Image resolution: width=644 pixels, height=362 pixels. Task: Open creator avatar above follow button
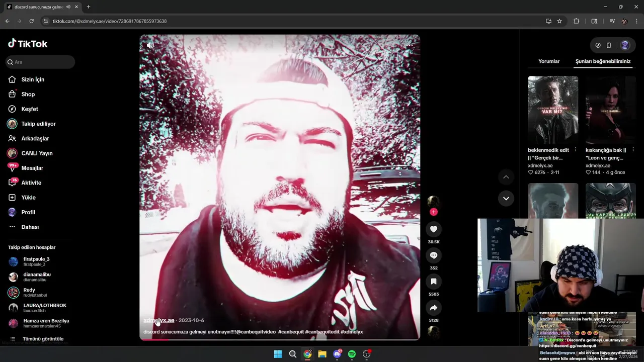click(x=434, y=201)
